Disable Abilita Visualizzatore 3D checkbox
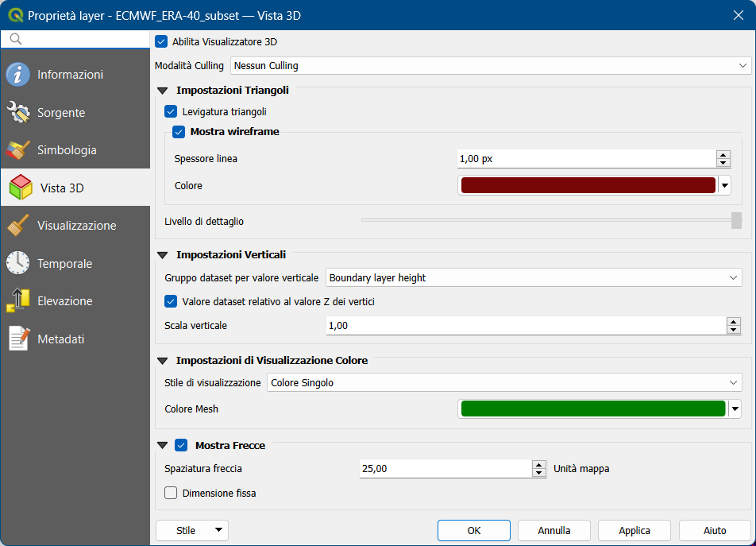Image resolution: width=756 pixels, height=546 pixels. pyautogui.click(x=161, y=41)
